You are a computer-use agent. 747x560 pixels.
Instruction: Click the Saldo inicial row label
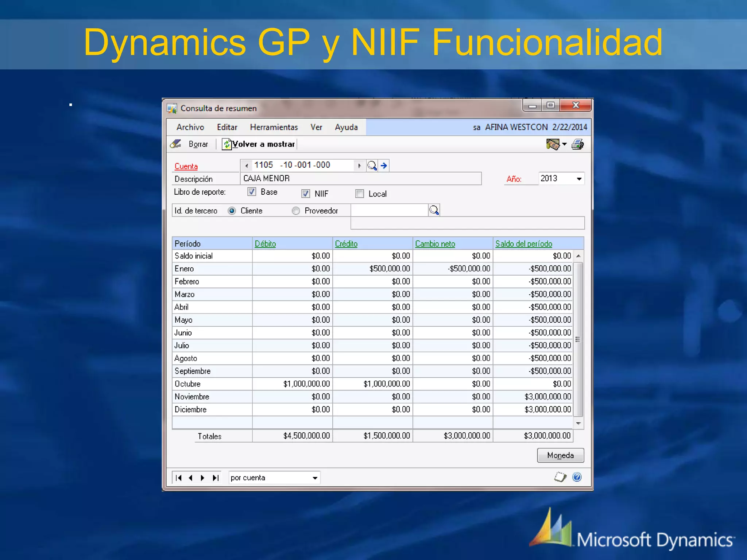click(x=194, y=256)
